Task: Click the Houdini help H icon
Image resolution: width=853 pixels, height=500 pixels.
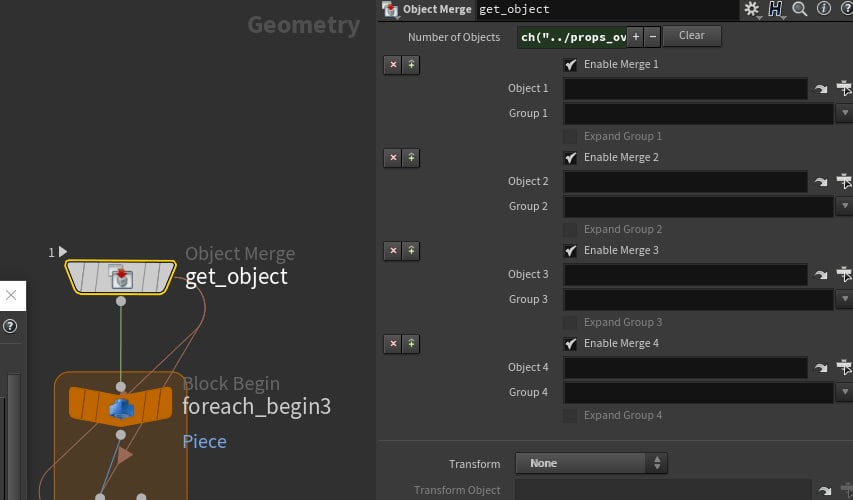Action: point(775,9)
